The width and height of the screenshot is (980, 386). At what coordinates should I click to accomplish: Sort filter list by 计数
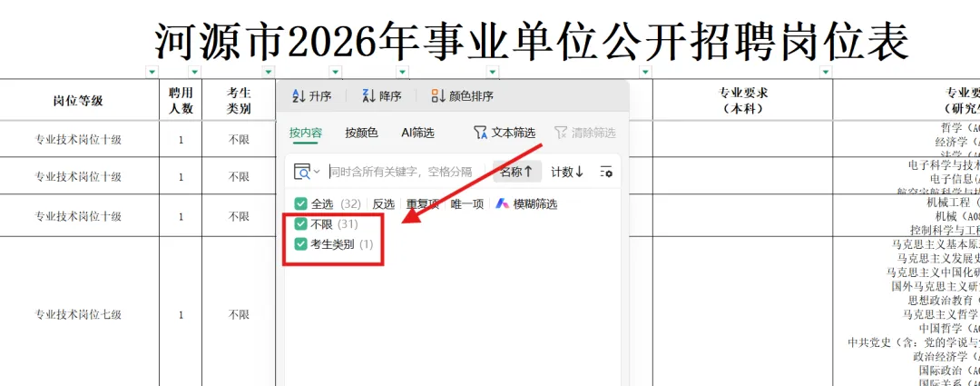[x=567, y=172]
